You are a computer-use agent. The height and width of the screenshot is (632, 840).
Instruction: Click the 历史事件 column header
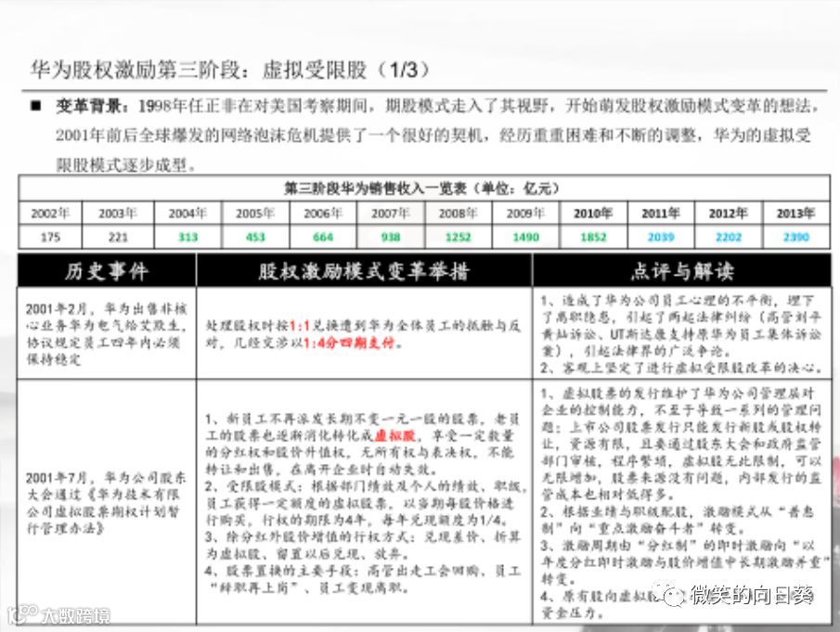tap(107, 271)
